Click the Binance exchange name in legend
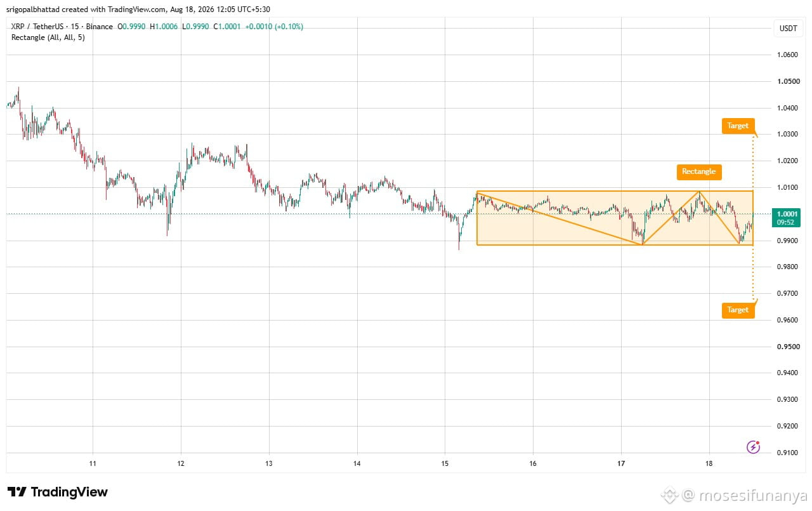812x511 pixels. tap(99, 27)
